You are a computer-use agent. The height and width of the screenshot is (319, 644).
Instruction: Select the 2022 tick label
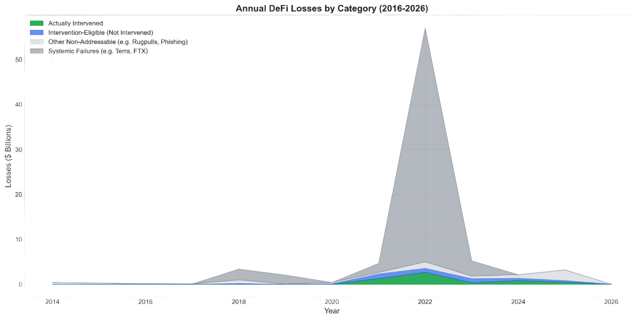425,301
